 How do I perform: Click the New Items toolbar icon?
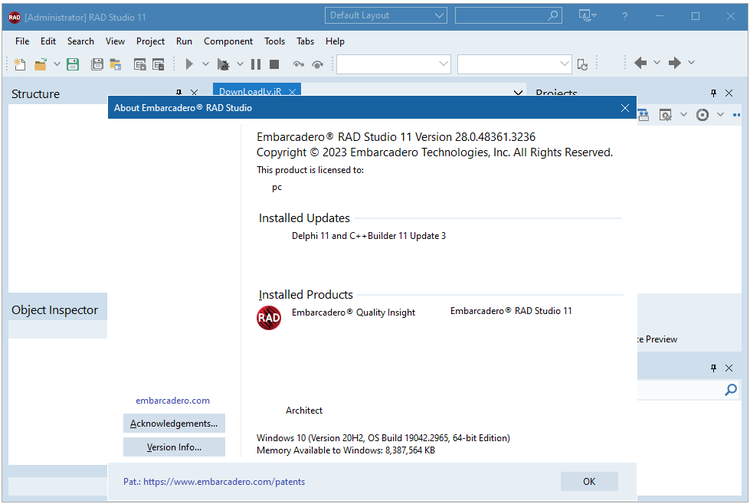[20, 64]
